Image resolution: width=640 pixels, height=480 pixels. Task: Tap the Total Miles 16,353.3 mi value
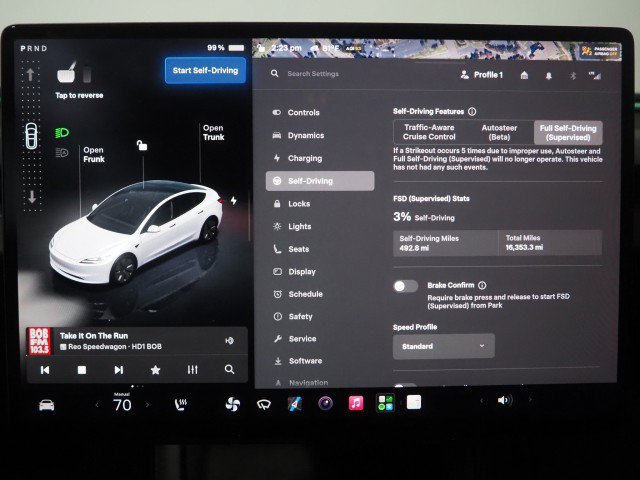click(x=524, y=247)
